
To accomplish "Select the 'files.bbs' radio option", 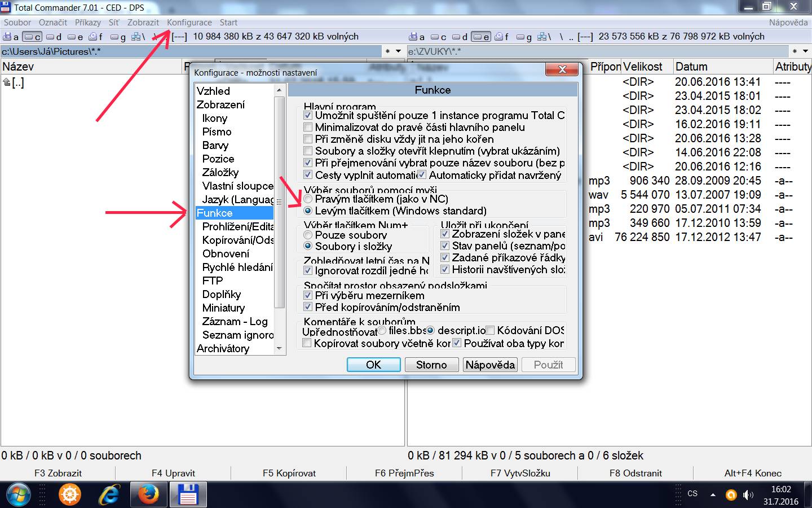I will point(382,330).
